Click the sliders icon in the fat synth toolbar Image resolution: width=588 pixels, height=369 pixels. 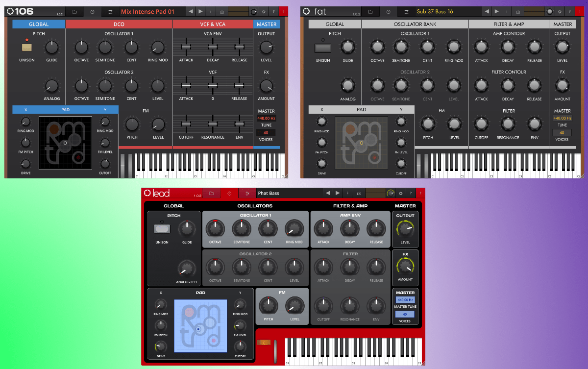pyautogui.click(x=406, y=11)
